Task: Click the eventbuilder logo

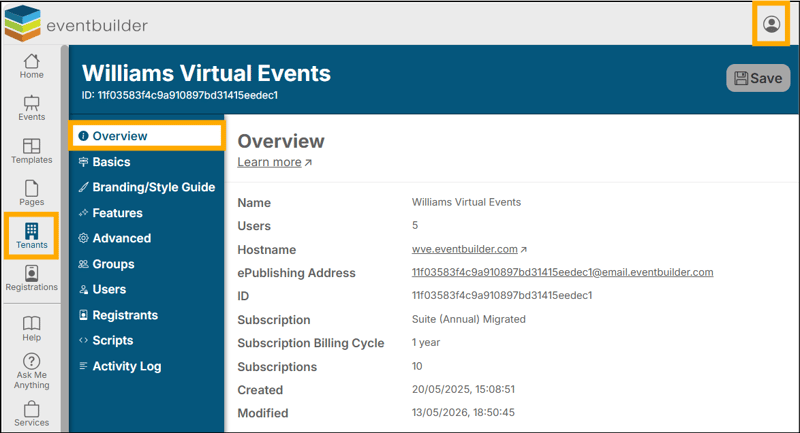Action: [x=76, y=23]
